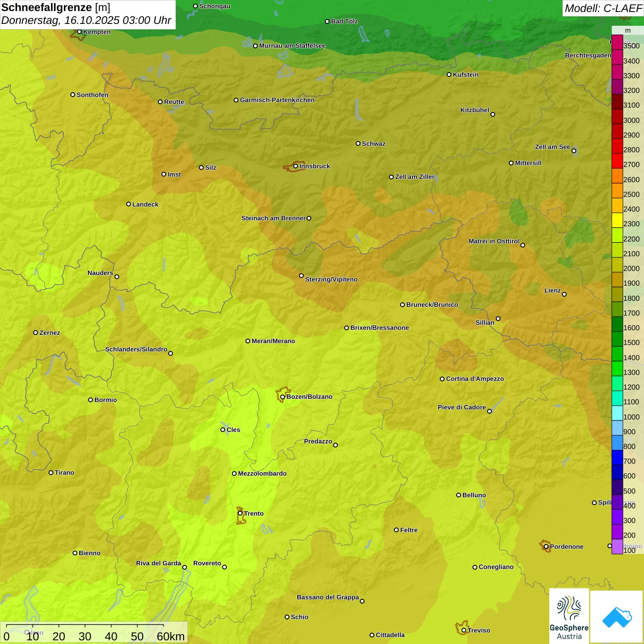
Task: Click the Modell: C-LAEF label
Action: pyautogui.click(x=603, y=8)
